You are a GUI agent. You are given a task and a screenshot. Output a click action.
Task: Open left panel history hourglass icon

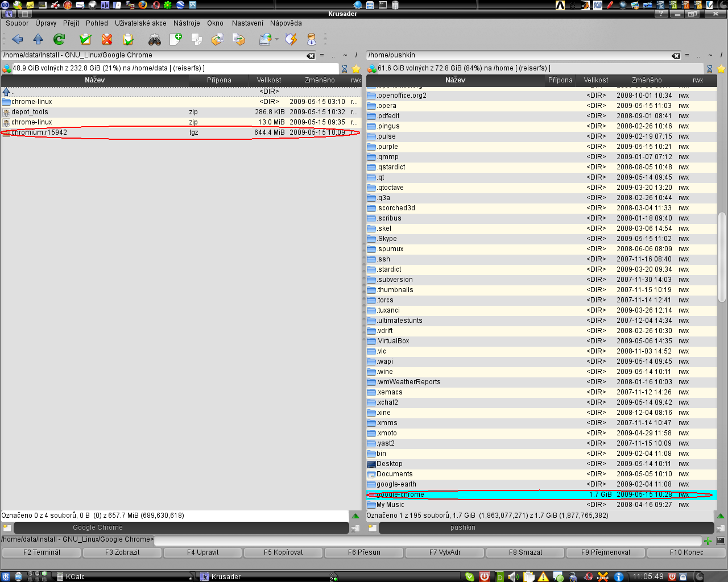click(345, 69)
